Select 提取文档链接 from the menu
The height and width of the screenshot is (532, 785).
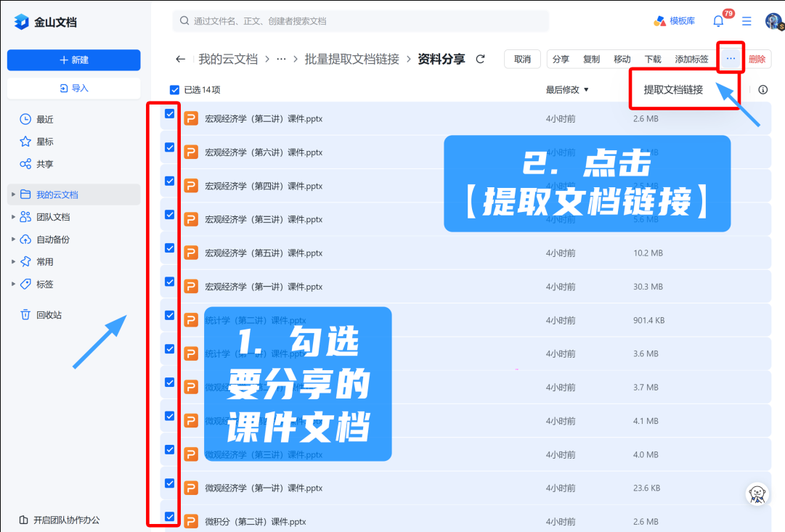(x=673, y=90)
